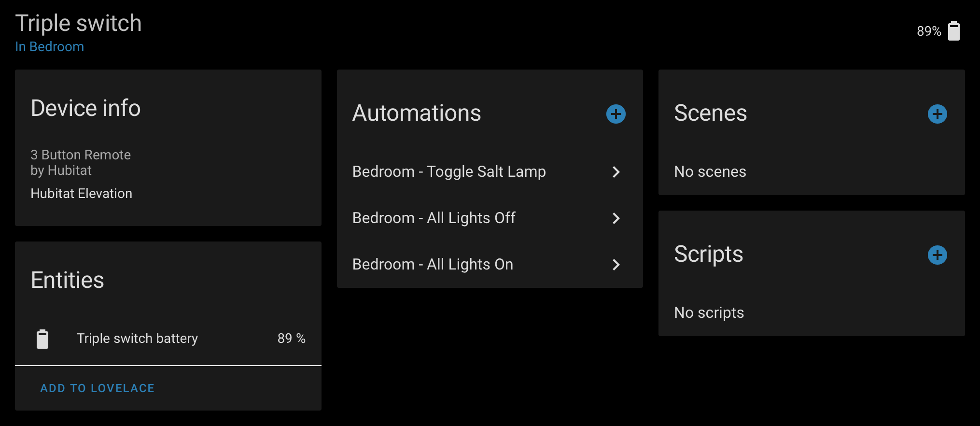Click the Automations card heading
This screenshot has height=426, width=980.
tap(417, 113)
